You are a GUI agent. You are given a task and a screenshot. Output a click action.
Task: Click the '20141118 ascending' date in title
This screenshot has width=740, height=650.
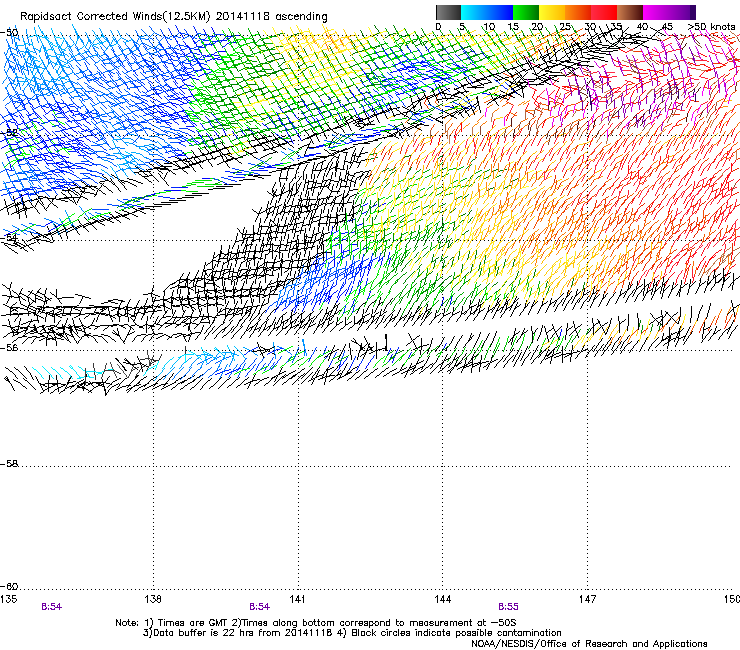(x=271, y=17)
